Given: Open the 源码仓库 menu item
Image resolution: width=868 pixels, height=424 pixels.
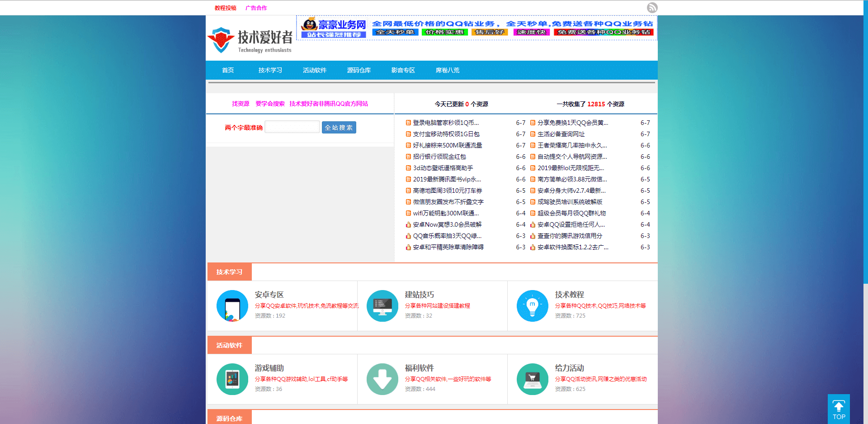Looking at the screenshot, I should (x=359, y=70).
